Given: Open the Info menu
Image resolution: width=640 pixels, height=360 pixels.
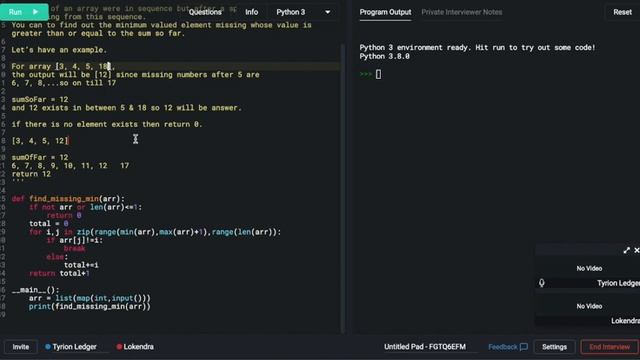Looking at the screenshot, I should click(251, 12).
